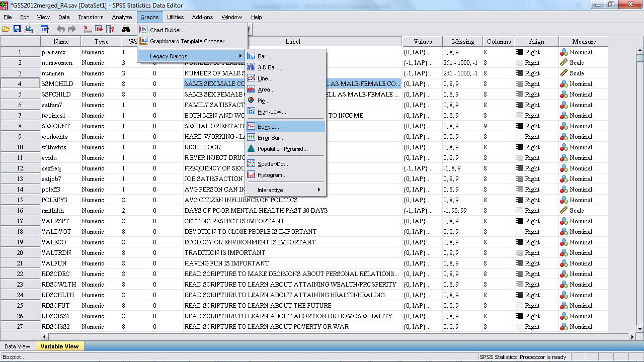644x362 pixels.
Task: Open the File menu
Action: 8,17
